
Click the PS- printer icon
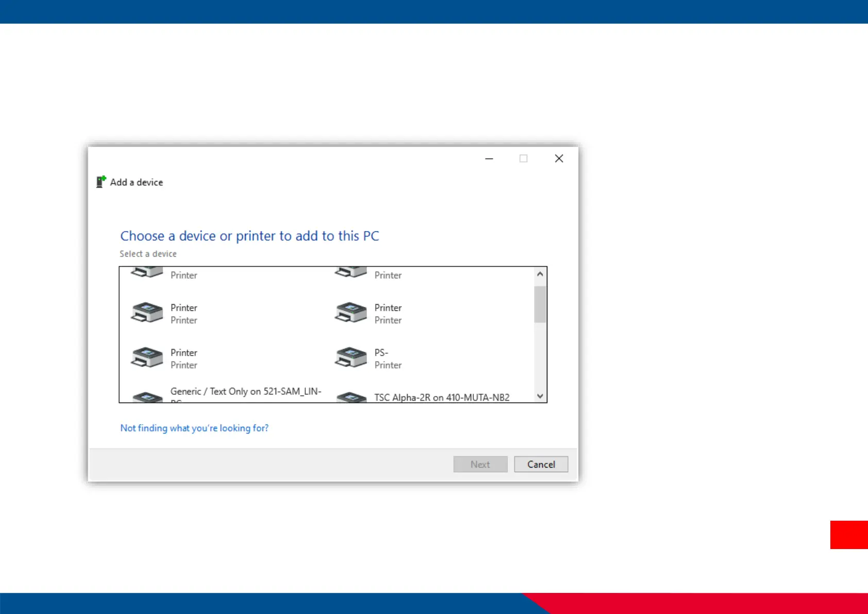click(x=351, y=357)
